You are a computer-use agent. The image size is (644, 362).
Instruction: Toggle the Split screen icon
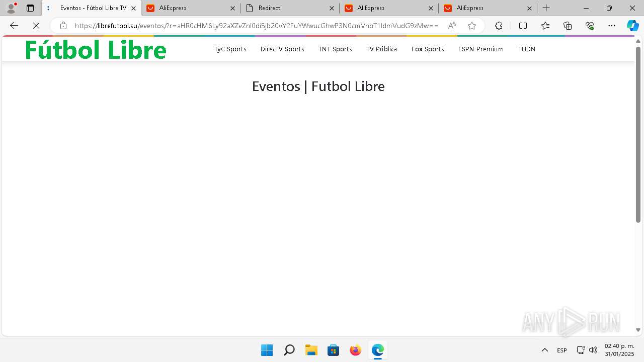(523, 26)
